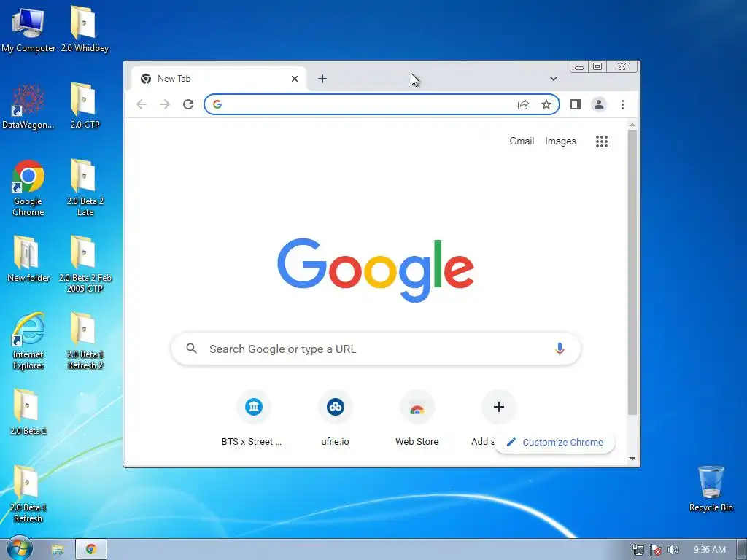The image size is (747, 560).
Task: Bookmark this tab with the star icon
Action: point(546,104)
